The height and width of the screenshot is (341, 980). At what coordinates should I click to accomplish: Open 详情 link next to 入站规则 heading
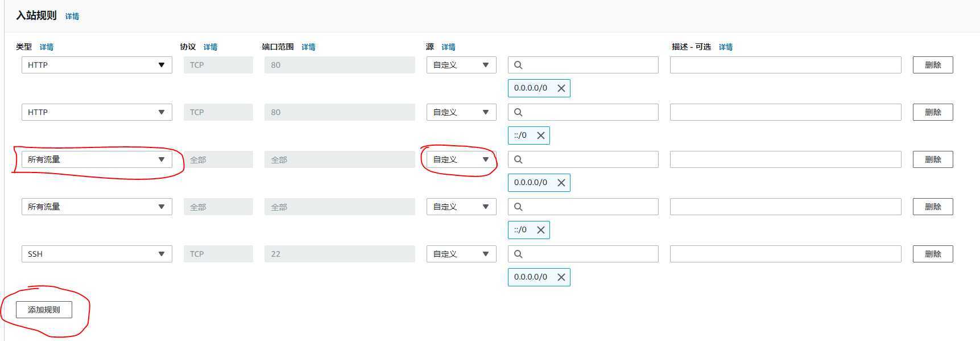click(x=72, y=17)
